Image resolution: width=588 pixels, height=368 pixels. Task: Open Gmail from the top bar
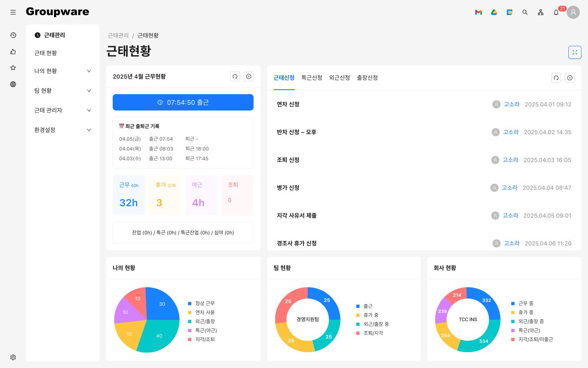click(x=479, y=12)
